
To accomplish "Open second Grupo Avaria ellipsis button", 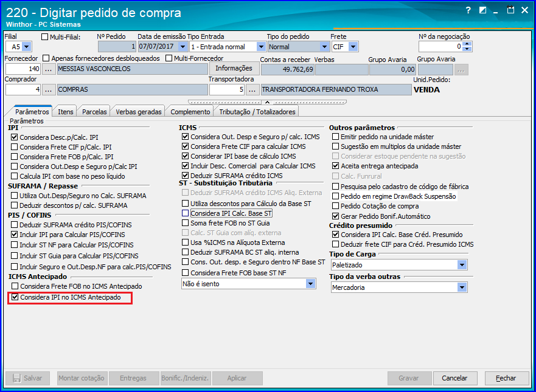I will [461, 70].
